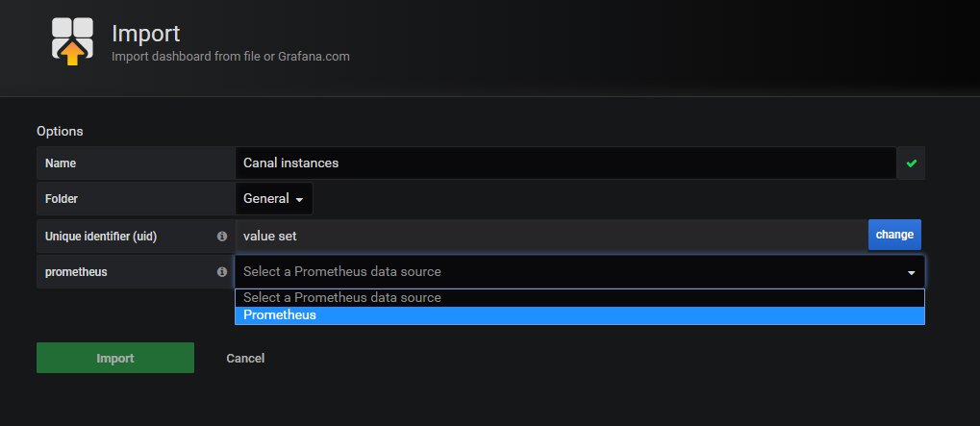980x426 pixels.
Task: Click the Options section heading
Action: point(60,131)
